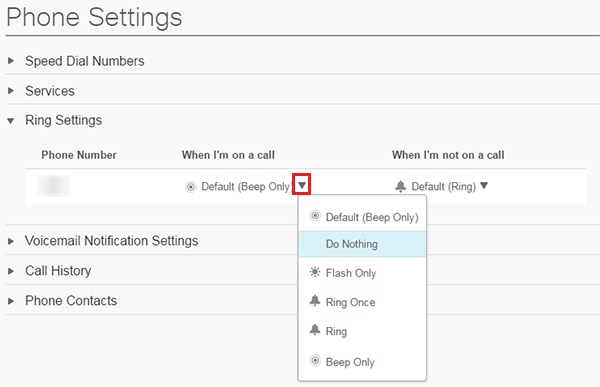Click the bell icon next to Default (Ring)
Screen dimensions: 600x387
[400, 186]
